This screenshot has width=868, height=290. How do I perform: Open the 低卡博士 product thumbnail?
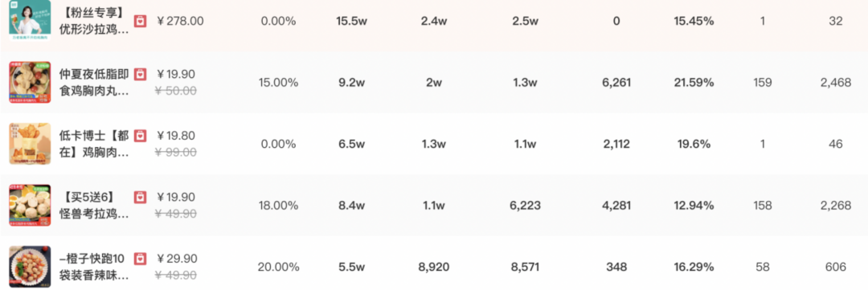(30, 144)
